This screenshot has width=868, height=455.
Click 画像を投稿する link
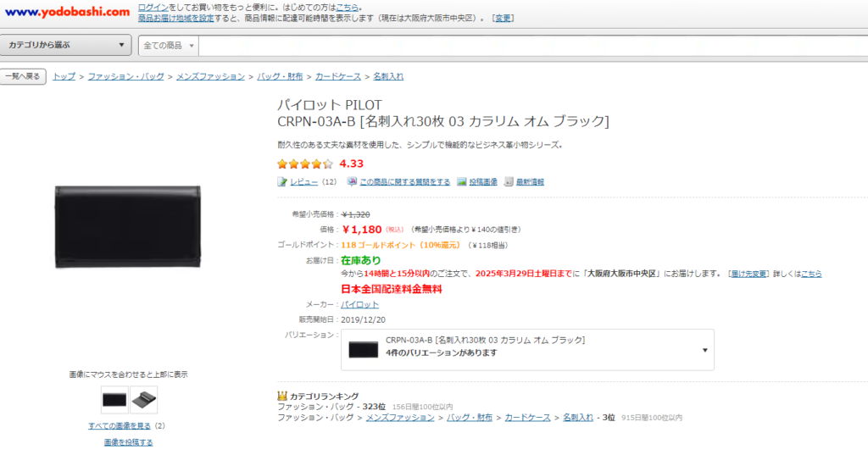[129, 442]
